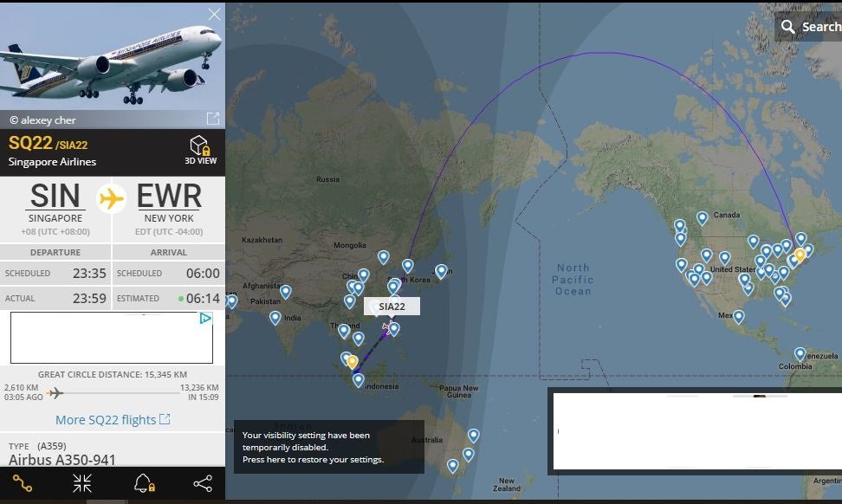Open the More SQ22 flights link
This screenshot has width=842, height=504.
pyautogui.click(x=113, y=420)
